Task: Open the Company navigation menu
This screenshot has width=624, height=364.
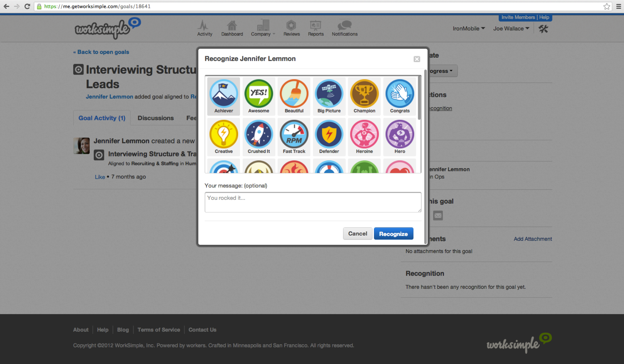Action: 262,28
